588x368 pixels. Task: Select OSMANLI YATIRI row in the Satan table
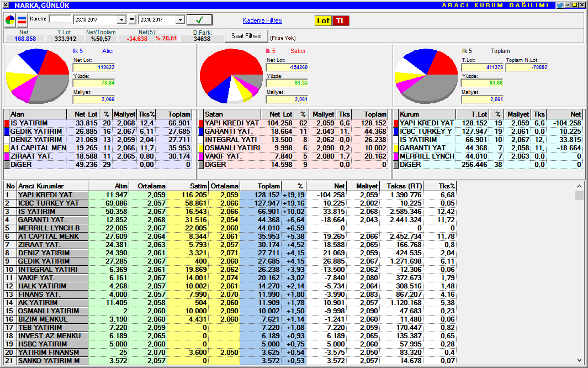(x=293, y=148)
